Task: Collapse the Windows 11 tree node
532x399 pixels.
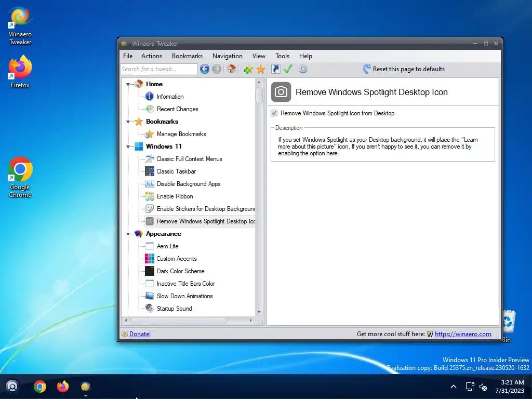Action: (128, 147)
